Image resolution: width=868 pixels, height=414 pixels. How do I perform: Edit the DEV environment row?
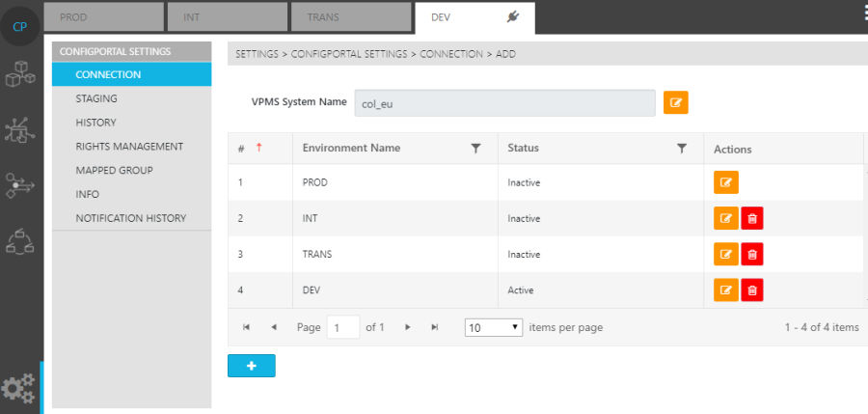pos(725,290)
